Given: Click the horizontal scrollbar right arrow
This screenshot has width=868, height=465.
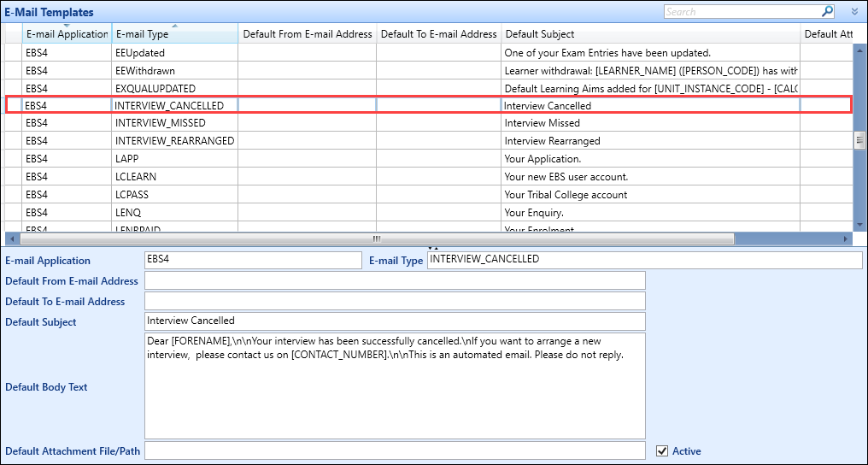Looking at the screenshot, I should tap(845, 239).
